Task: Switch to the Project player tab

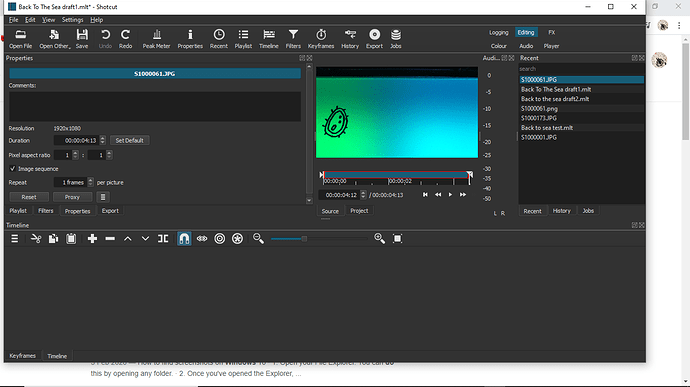Action: tap(359, 211)
